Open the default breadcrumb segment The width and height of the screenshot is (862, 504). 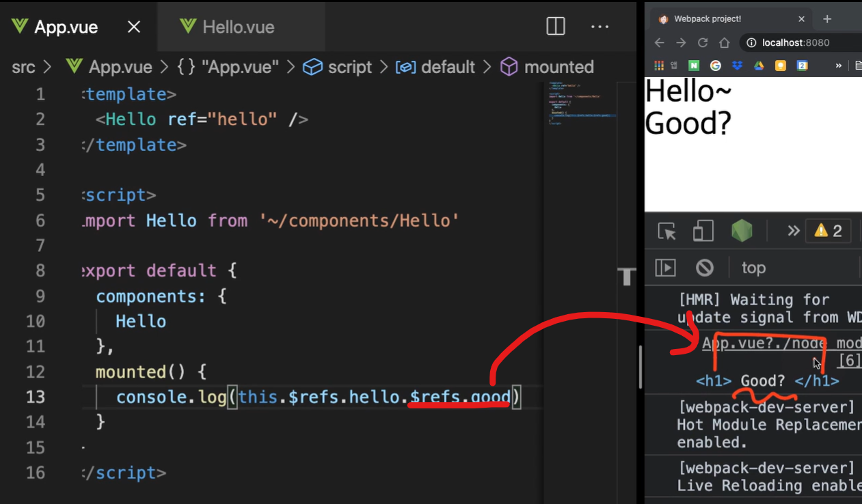[x=435, y=67]
